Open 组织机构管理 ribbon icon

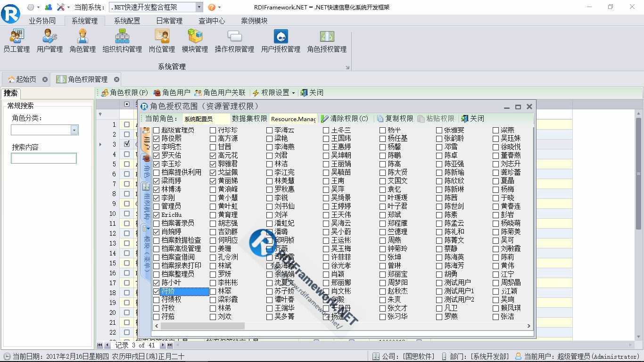[122, 41]
